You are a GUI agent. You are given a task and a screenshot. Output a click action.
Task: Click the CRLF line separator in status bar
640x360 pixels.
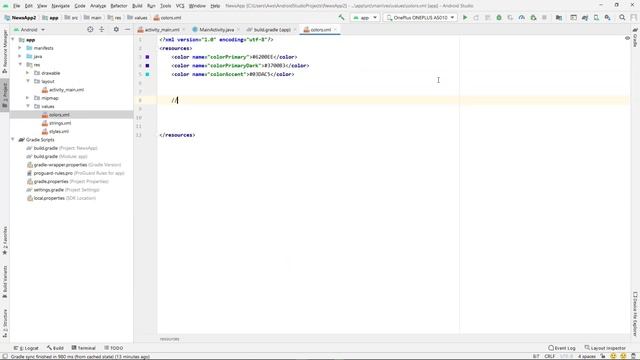[549, 356]
